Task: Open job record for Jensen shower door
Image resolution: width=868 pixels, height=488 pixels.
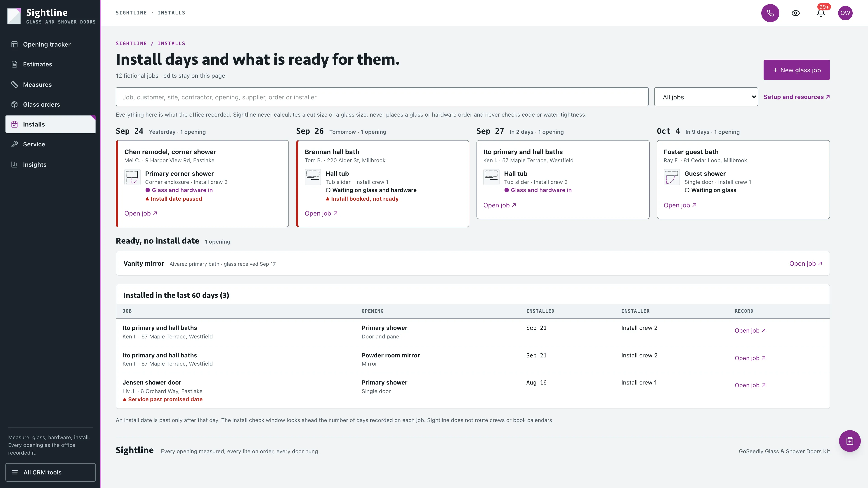Action: tap(750, 385)
